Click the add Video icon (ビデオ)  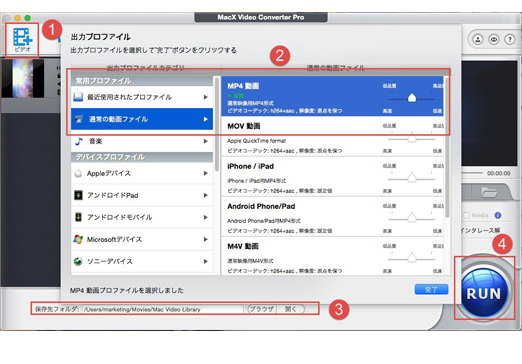22,40
